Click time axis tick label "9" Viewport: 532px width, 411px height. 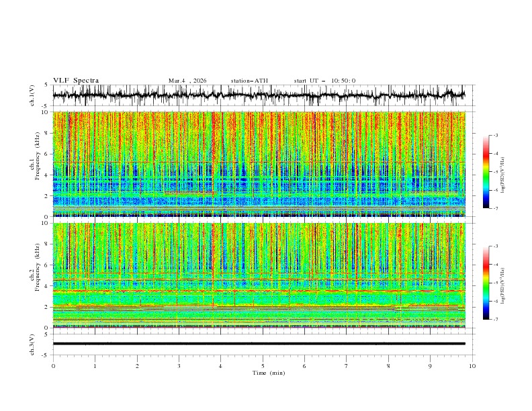click(430, 366)
